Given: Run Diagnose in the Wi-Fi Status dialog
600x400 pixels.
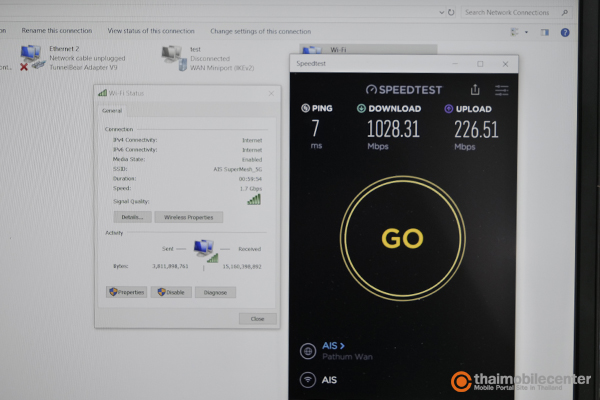Looking at the screenshot, I should pos(215,292).
